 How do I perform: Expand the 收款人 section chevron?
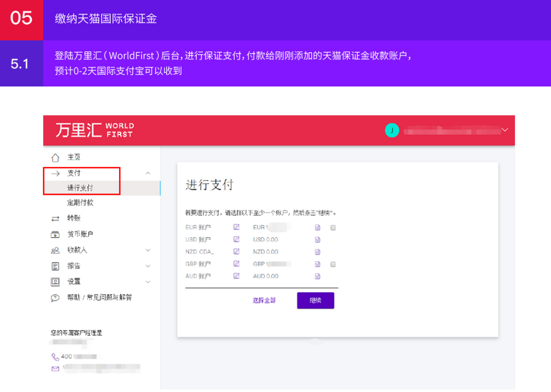pos(148,250)
